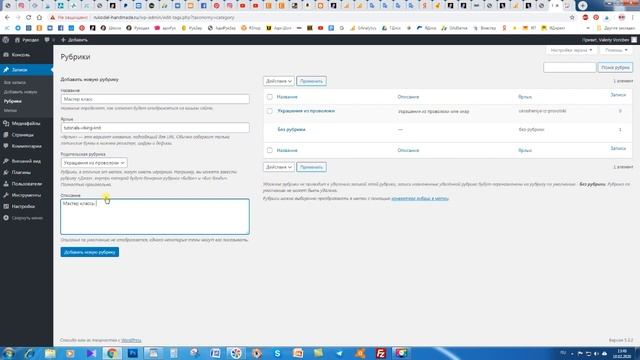Screen dimensions: 640x360
Task: Open a new browser tab with plus button
Action: [582, 6]
